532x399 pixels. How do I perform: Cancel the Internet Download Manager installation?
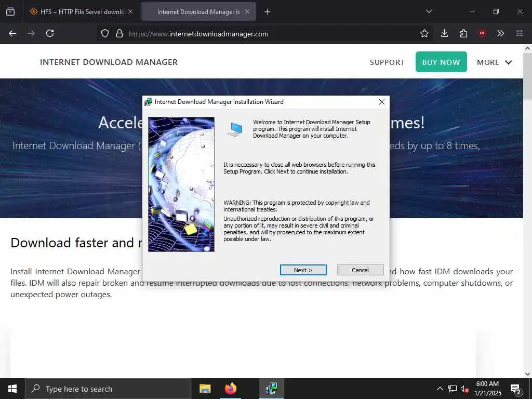click(361, 270)
